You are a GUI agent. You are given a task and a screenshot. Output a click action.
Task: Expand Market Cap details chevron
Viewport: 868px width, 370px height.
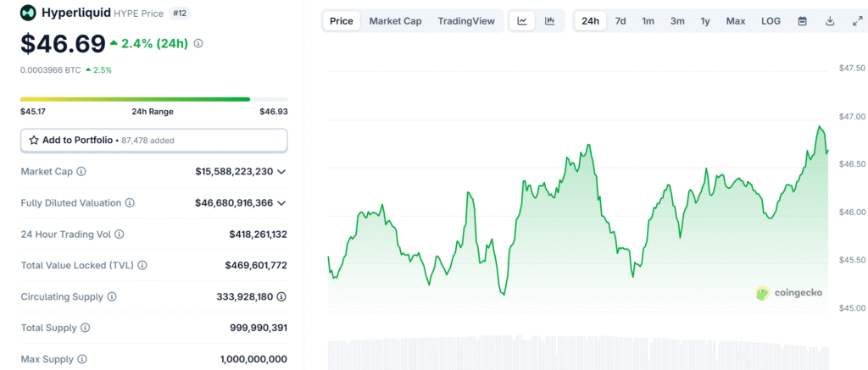tap(281, 172)
